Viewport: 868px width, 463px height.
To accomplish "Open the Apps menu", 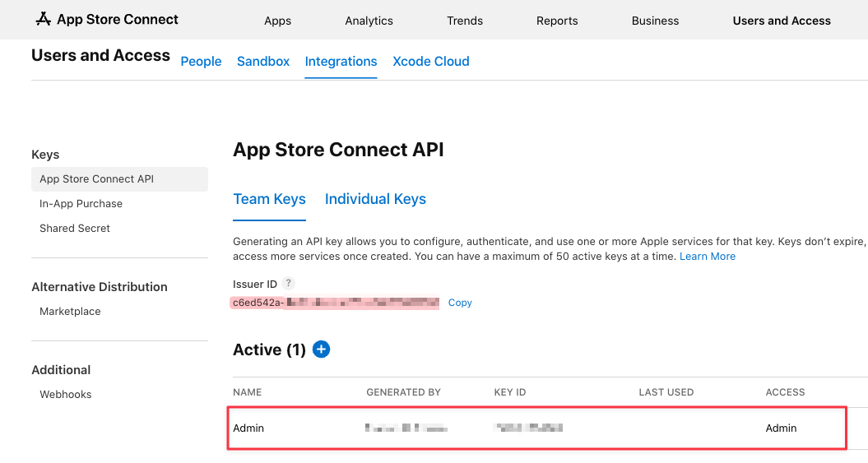I will [277, 21].
